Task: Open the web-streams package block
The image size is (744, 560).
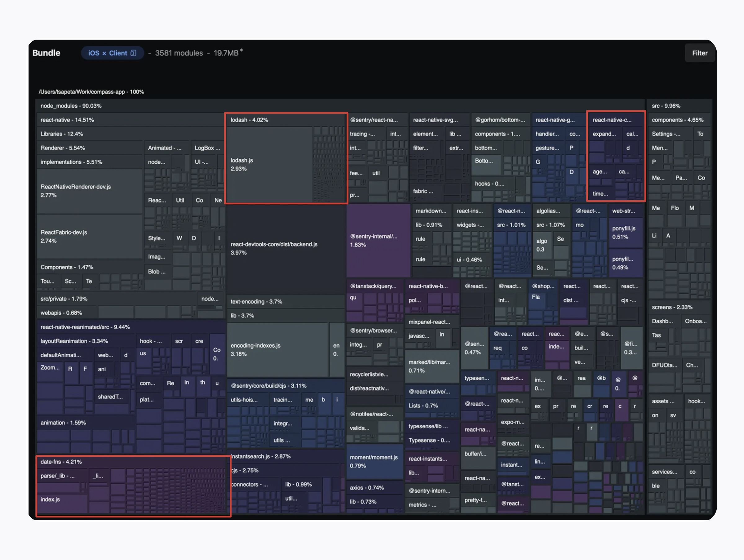Action: tap(626, 211)
